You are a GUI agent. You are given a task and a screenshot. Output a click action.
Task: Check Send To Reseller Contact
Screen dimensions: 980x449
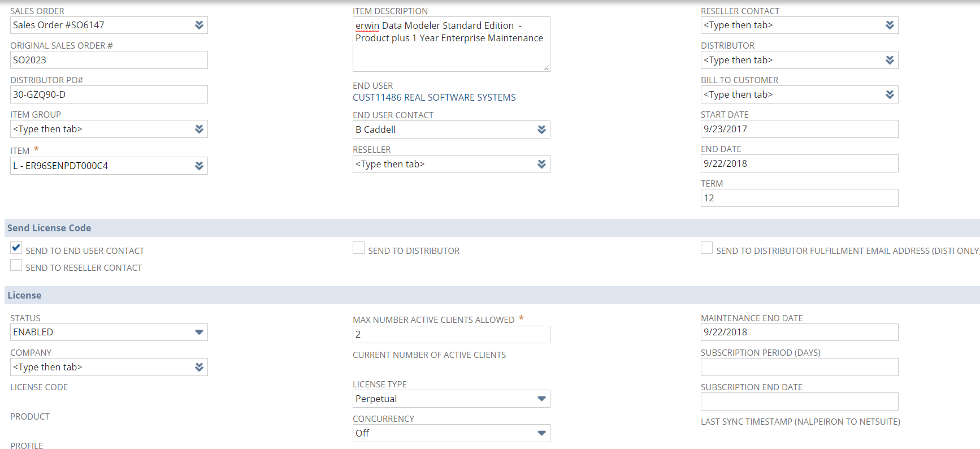click(x=16, y=265)
